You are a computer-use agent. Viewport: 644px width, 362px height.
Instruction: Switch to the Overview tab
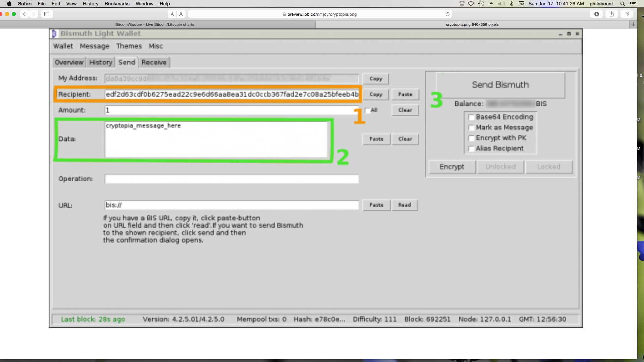pos(69,62)
